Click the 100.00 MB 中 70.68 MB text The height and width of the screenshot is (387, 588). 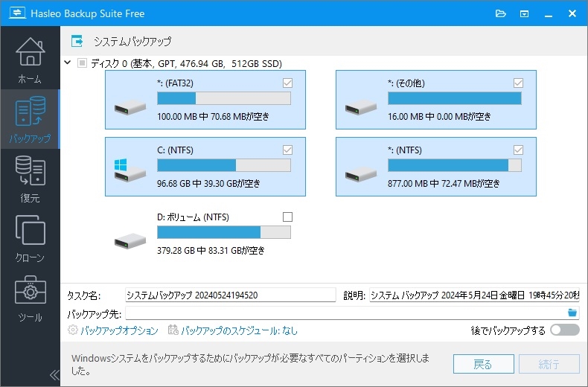(213, 117)
